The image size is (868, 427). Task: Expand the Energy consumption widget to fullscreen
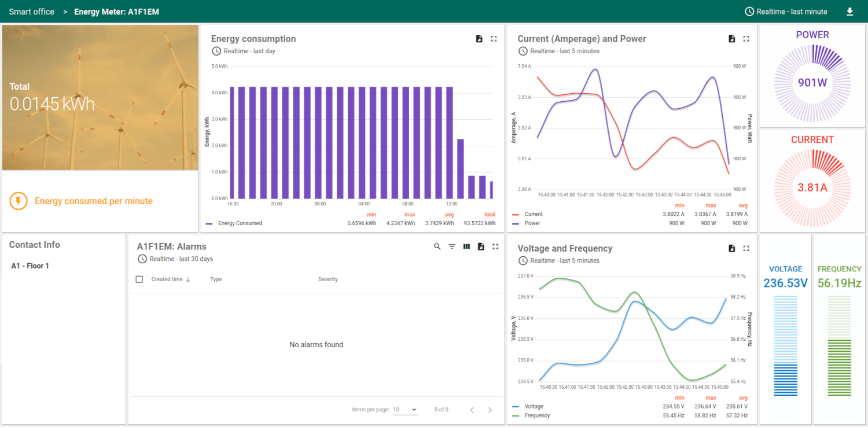coord(494,39)
